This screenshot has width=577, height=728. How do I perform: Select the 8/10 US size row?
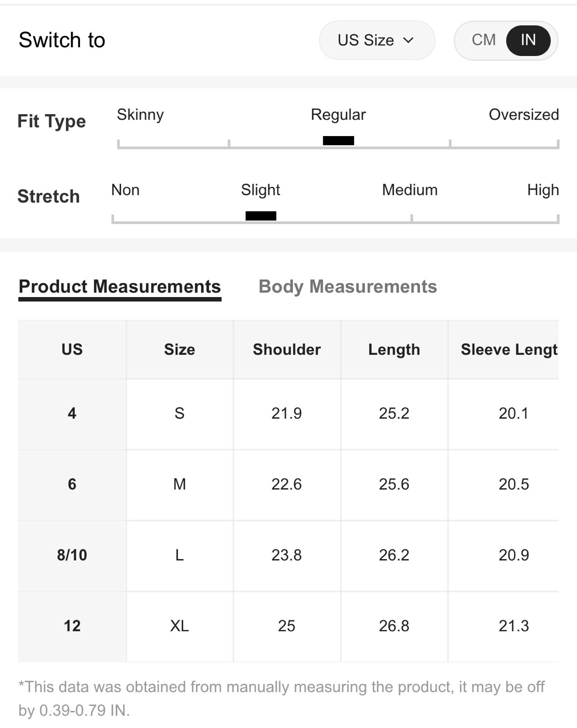click(288, 555)
